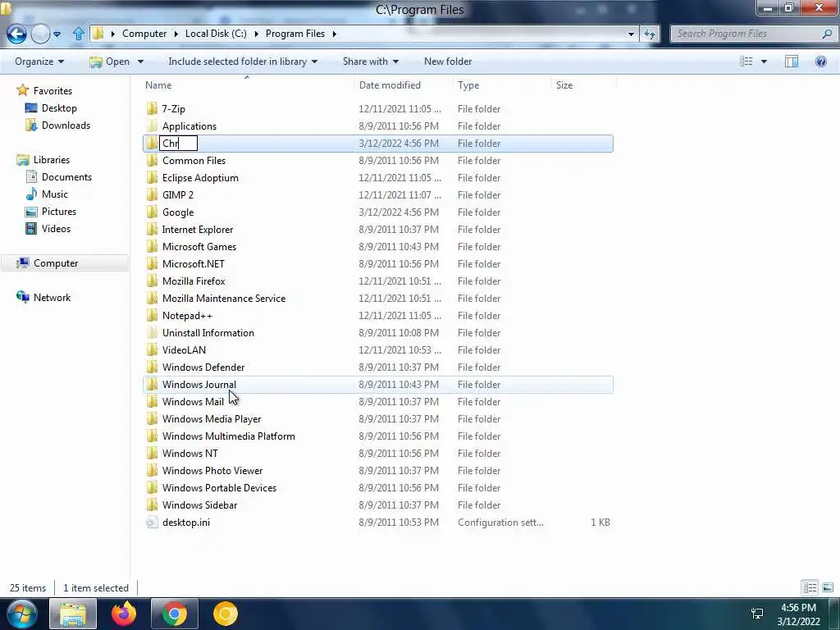The height and width of the screenshot is (630, 840).
Task: Switch to large icons view in status bar
Action: [x=828, y=587]
